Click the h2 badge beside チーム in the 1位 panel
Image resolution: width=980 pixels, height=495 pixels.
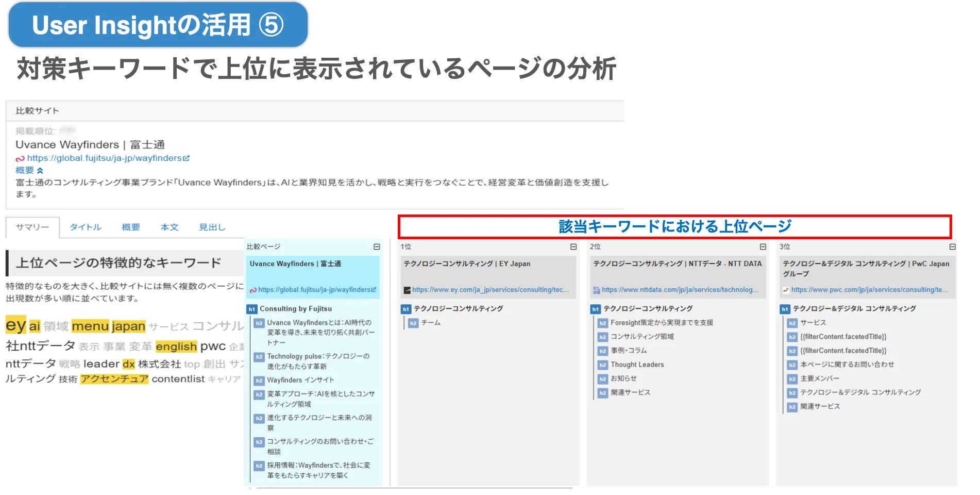tap(413, 323)
